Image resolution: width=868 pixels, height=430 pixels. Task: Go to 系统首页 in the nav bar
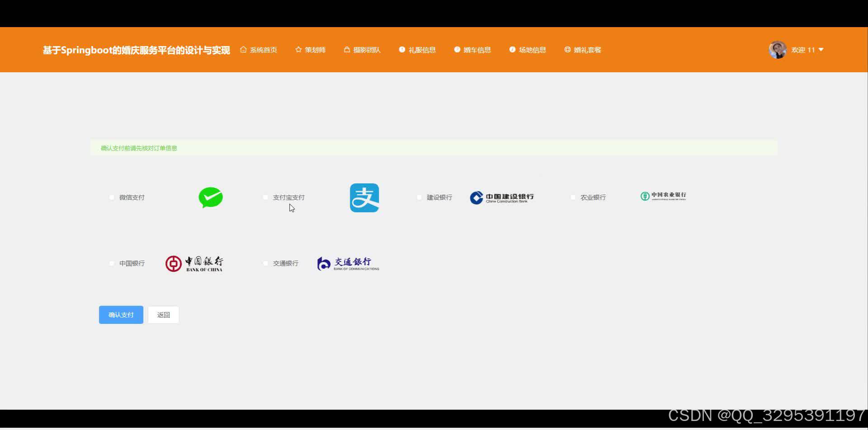(259, 50)
